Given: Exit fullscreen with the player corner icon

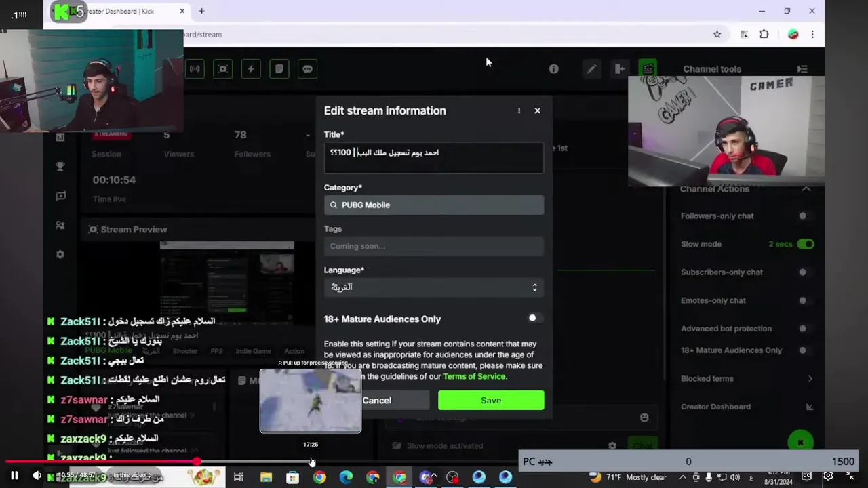Looking at the screenshot, I should (850, 476).
